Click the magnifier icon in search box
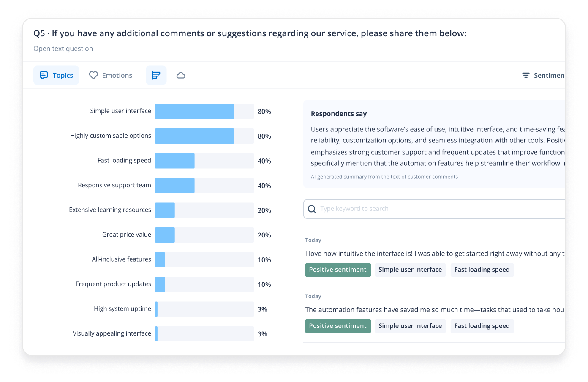 [312, 209]
